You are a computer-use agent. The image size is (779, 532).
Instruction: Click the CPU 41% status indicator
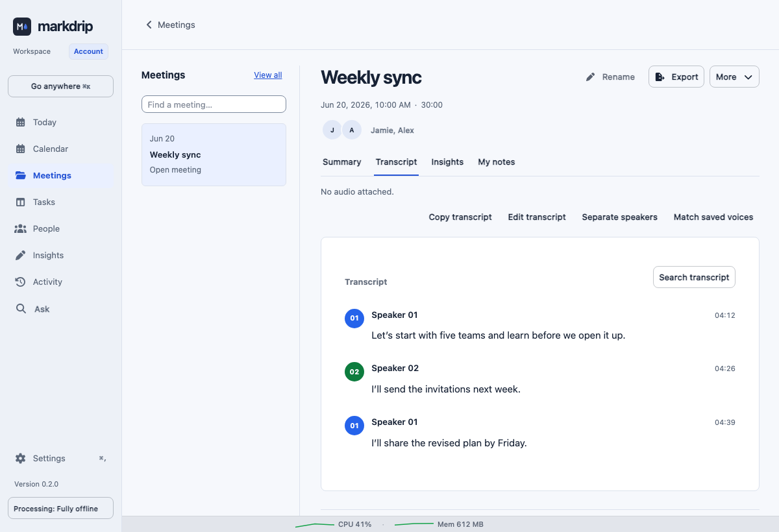point(334,524)
